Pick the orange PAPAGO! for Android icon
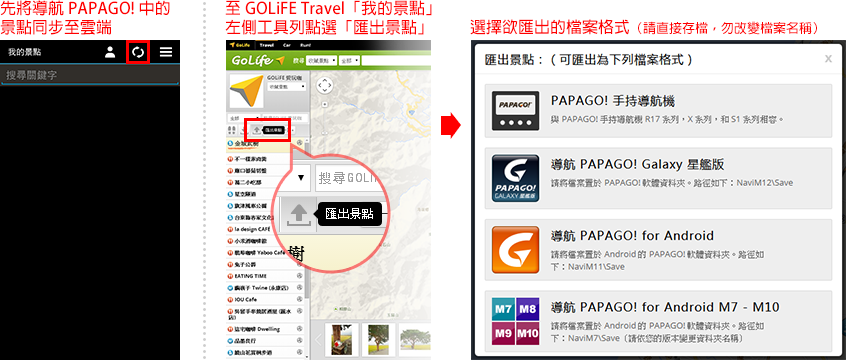Image resolution: width=846 pixels, height=360 pixels. pos(515,250)
